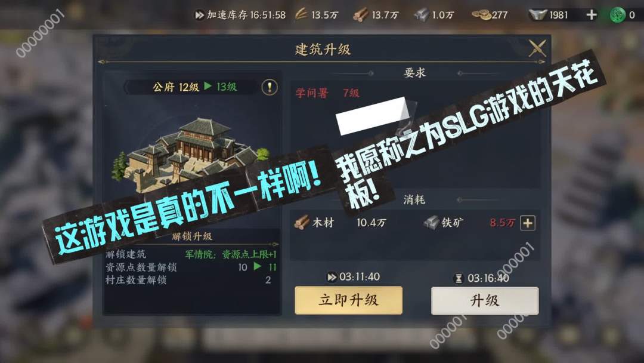Click the 铁矿 iron ore cost icon
Screen dimensions: 644x363
point(431,223)
